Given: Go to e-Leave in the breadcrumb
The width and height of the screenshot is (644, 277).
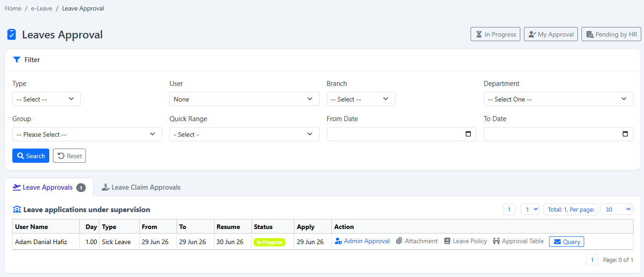Looking at the screenshot, I should point(42,8).
